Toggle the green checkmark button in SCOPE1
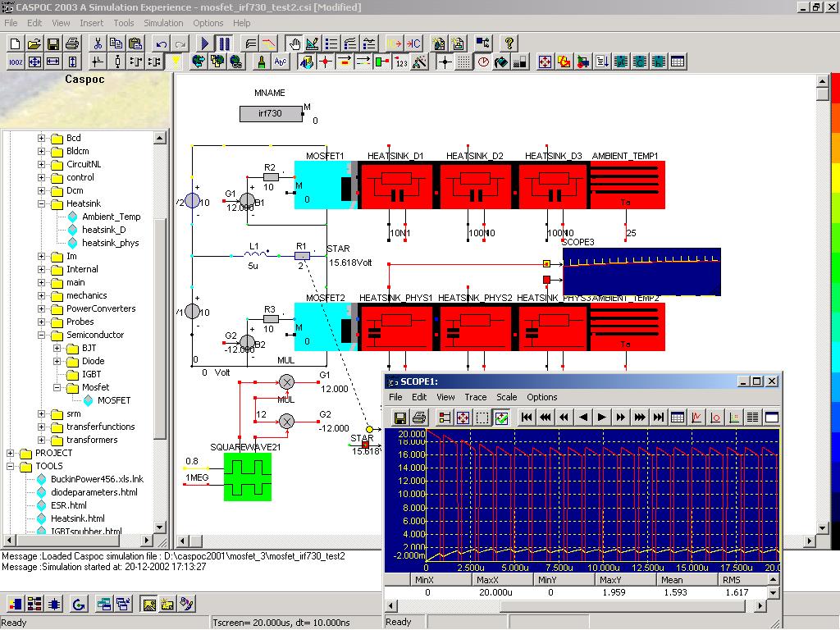This screenshot has width=840, height=630. point(502,418)
